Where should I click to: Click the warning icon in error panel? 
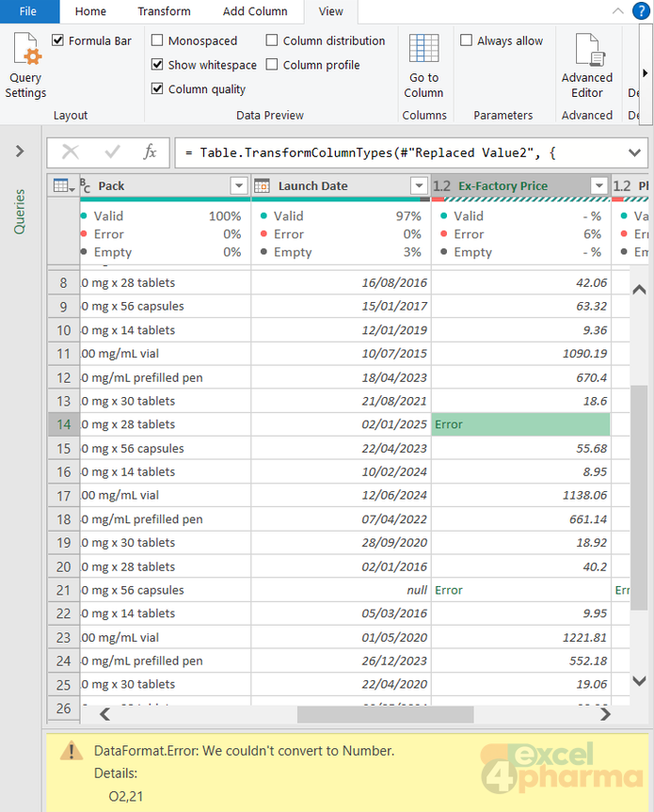tap(72, 751)
